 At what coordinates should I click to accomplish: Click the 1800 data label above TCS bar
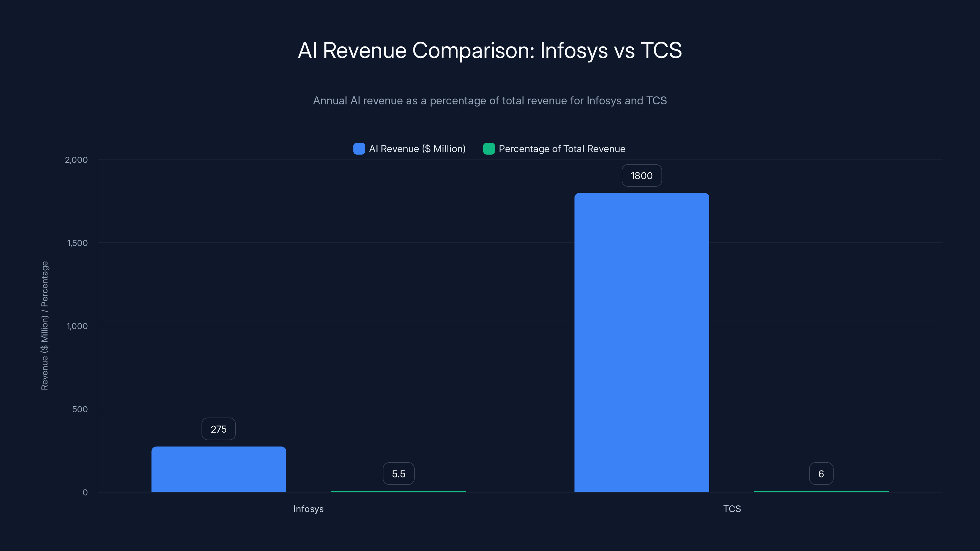tap(641, 175)
